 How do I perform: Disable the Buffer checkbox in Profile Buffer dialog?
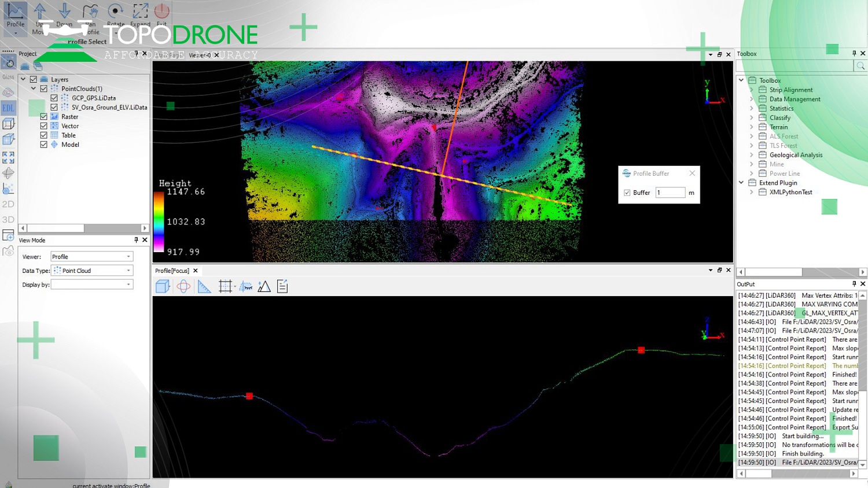click(x=627, y=193)
